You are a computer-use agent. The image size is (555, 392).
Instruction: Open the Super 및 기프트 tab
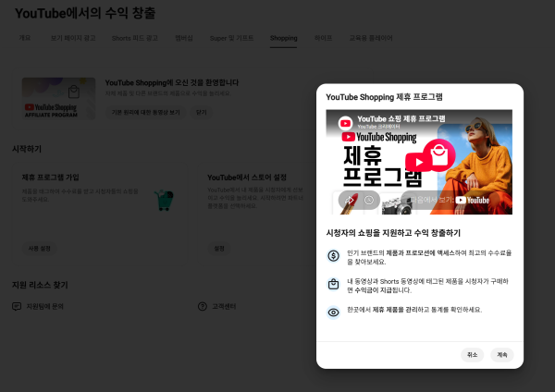click(x=231, y=38)
